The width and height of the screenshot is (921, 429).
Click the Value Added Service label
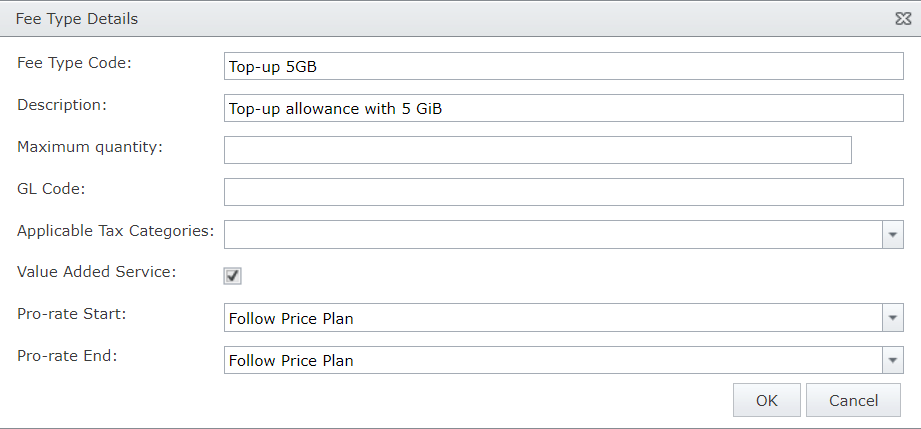[96, 272]
